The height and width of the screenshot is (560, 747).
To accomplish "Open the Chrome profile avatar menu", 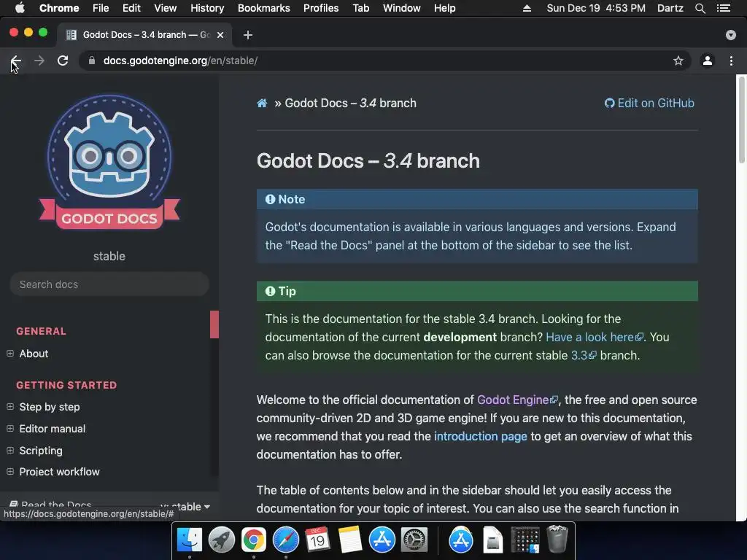I will click(x=708, y=61).
